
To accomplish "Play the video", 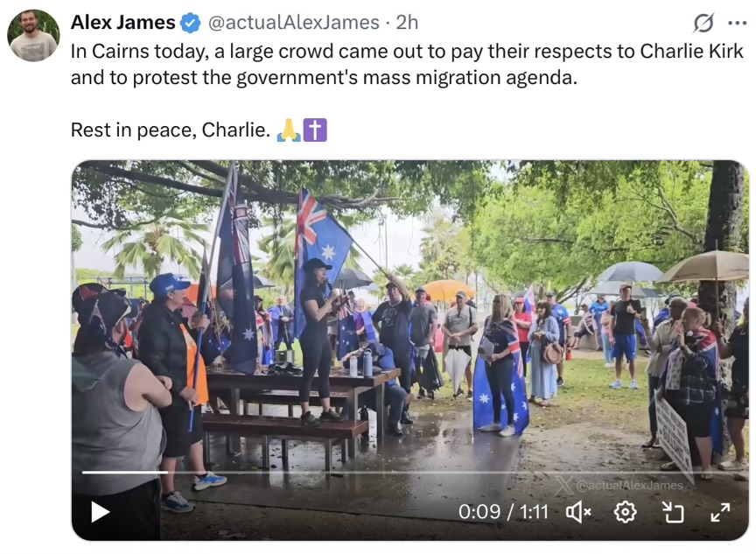I will [100, 512].
